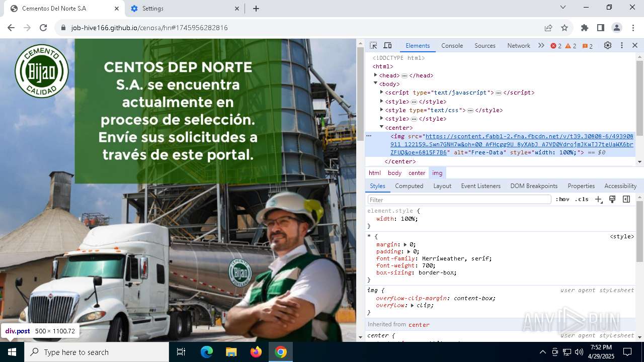Select the Elements tab
This screenshot has width=644, height=362.
point(418,45)
